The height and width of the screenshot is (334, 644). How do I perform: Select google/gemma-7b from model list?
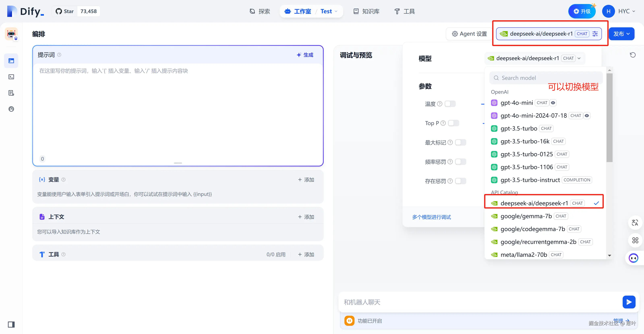526,216
